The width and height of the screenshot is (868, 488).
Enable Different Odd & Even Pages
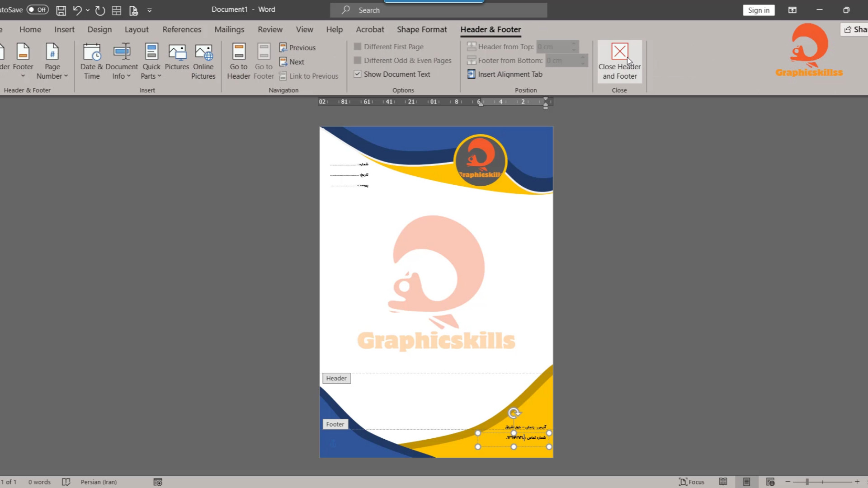coord(403,60)
